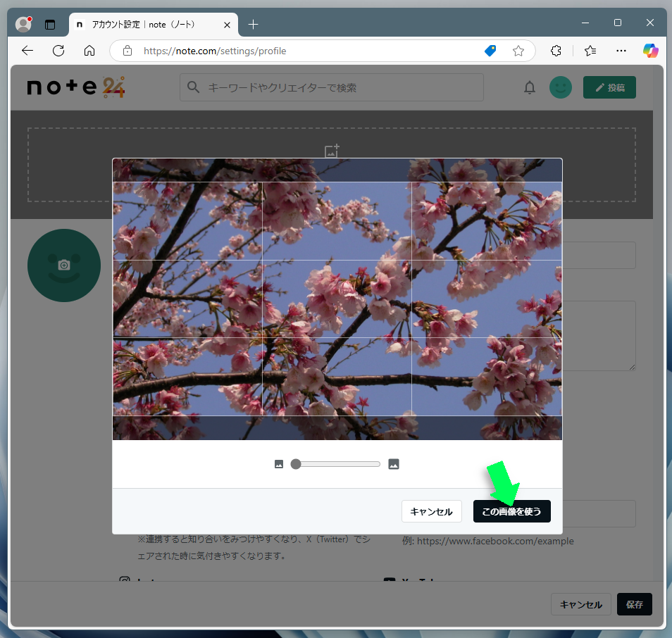Open the Settings and more menu
Viewport: 672px width, 638px height.
[x=621, y=51]
